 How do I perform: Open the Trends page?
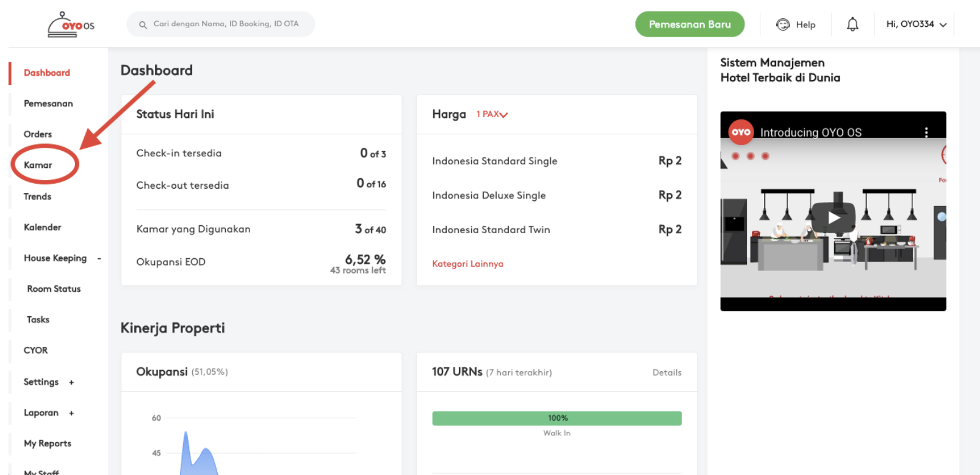[37, 197]
